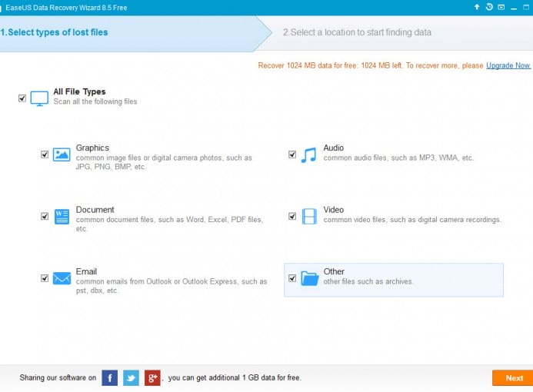533x392 pixels.
Task: Click the 'Email' heading text
Action: point(86,271)
